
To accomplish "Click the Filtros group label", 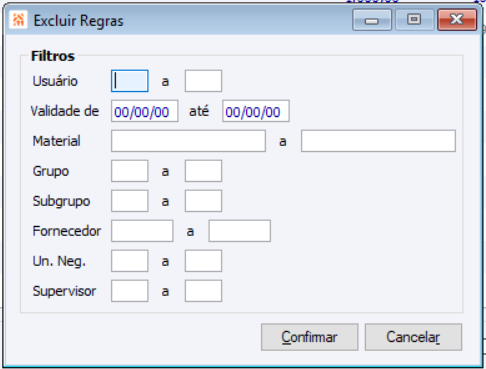I will coord(53,56).
